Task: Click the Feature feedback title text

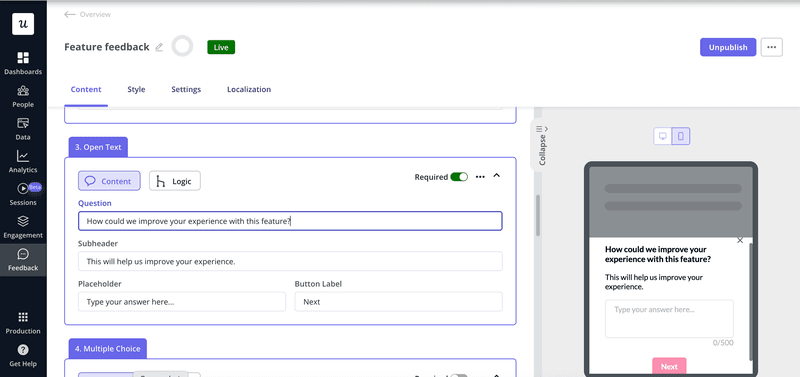Action: pos(107,47)
